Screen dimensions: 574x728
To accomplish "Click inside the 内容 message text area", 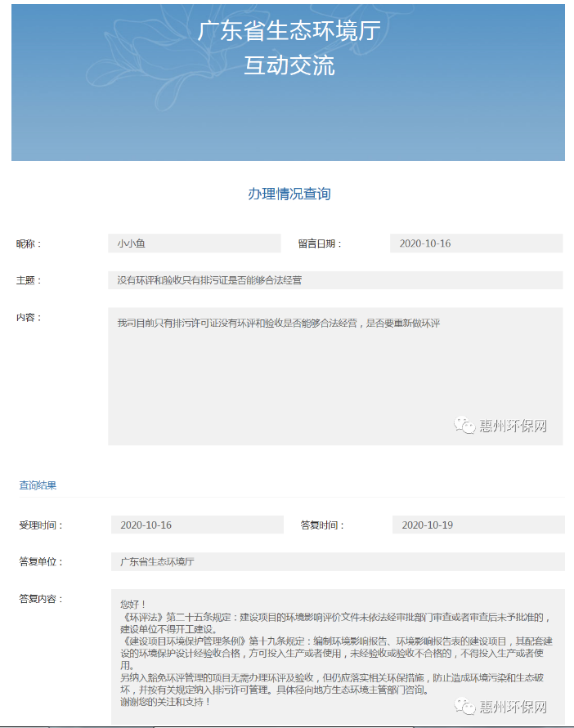I will coord(335,376).
